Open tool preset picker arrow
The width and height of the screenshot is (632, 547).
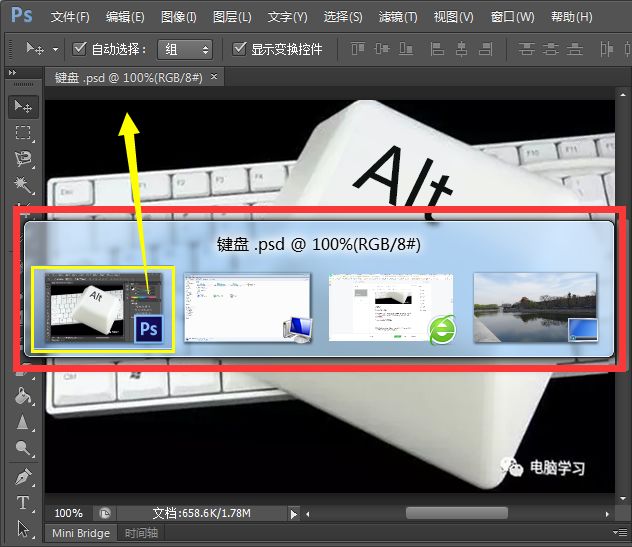pyautogui.click(x=56, y=50)
